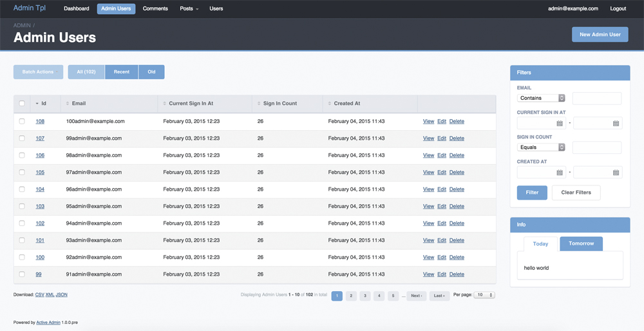The height and width of the screenshot is (331, 644).
Task: Check the row for 92admin@example.com
Action: coord(22,257)
